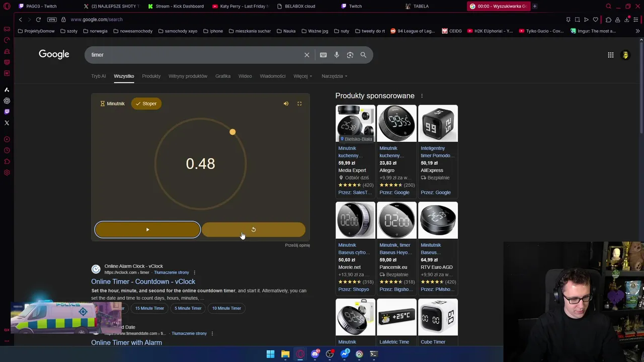Open the Witryny produktów tab
This screenshot has width=644, height=362.
point(188,76)
